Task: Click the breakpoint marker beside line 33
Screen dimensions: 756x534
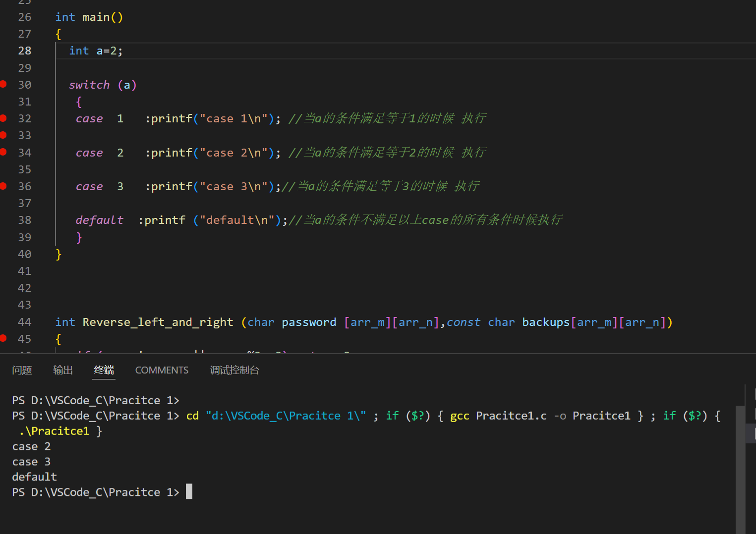Action: (3, 135)
